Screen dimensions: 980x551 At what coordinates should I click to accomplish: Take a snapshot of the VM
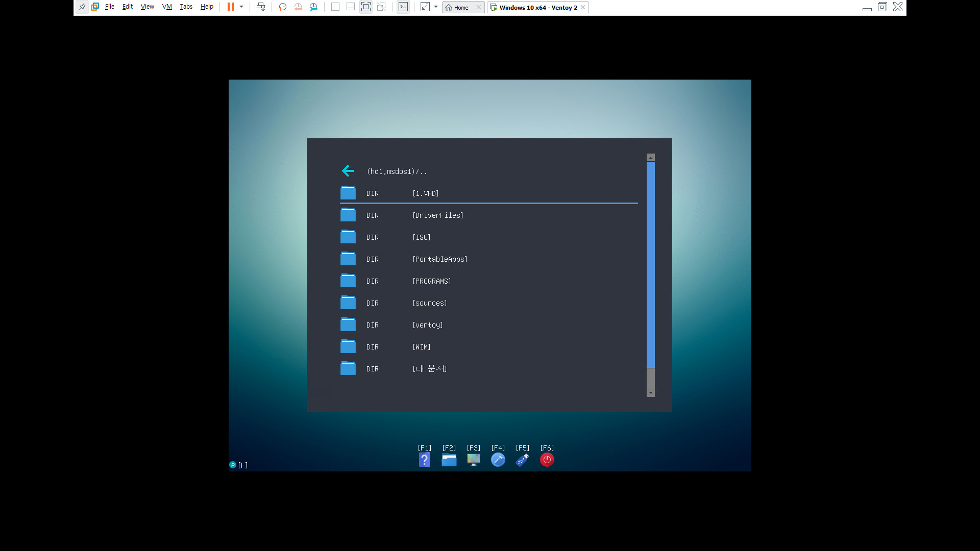(282, 7)
